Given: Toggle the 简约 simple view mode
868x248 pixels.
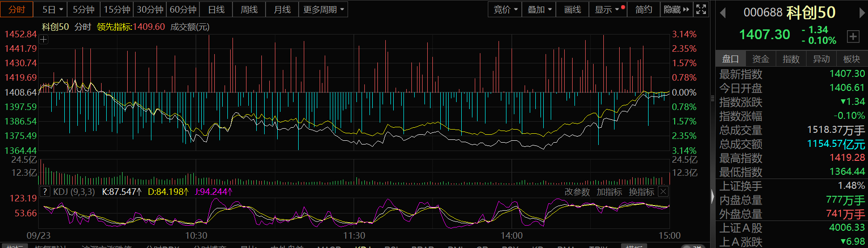Looking at the screenshot, I should (643, 9).
